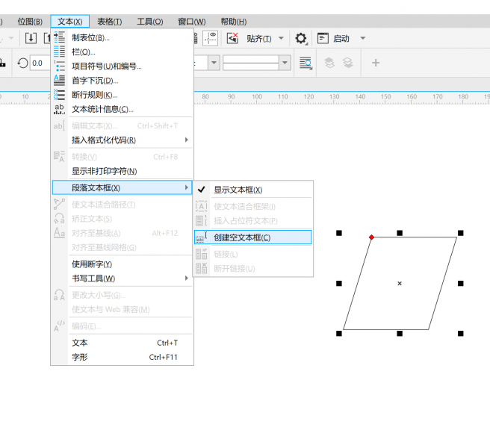Choose 文本统计信息(C)... menu entry

point(122,109)
